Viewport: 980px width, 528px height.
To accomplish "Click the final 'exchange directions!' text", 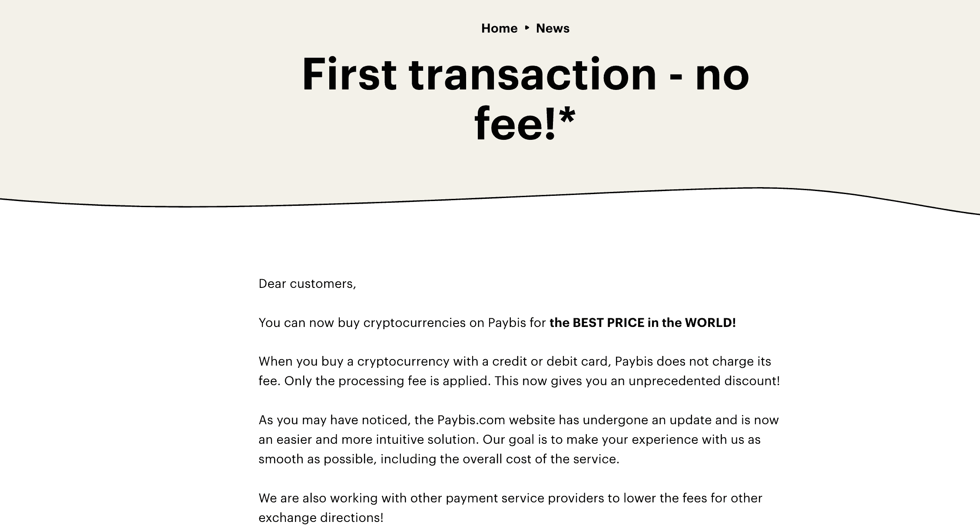I will (x=321, y=518).
